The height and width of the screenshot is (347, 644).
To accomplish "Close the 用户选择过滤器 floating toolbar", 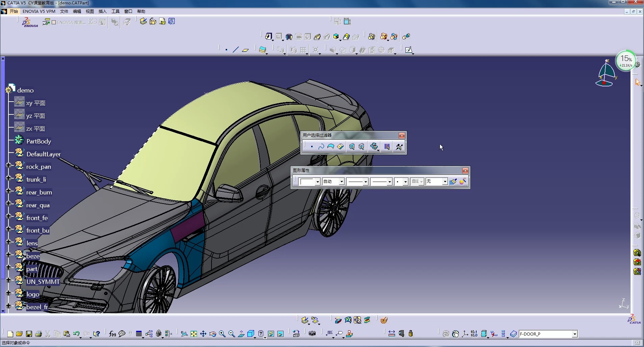I will point(402,135).
